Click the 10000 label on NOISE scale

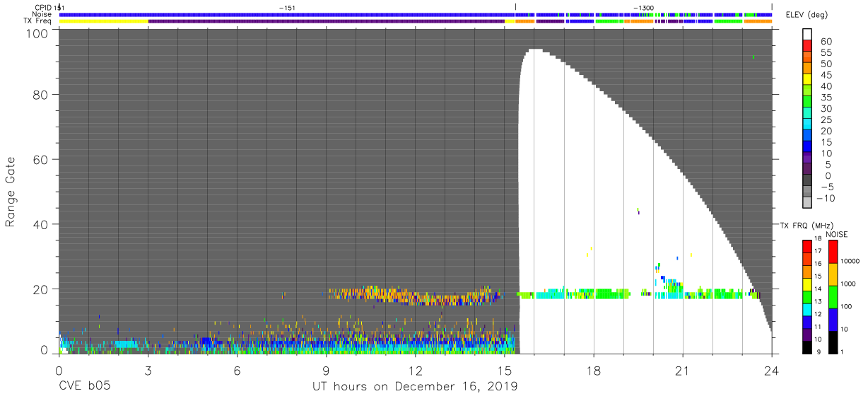[x=850, y=262]
